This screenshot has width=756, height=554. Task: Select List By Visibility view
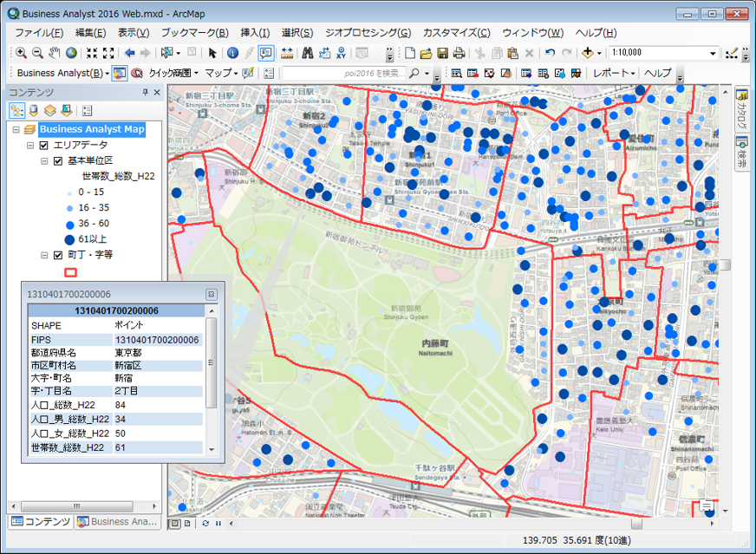coord(49,111)
